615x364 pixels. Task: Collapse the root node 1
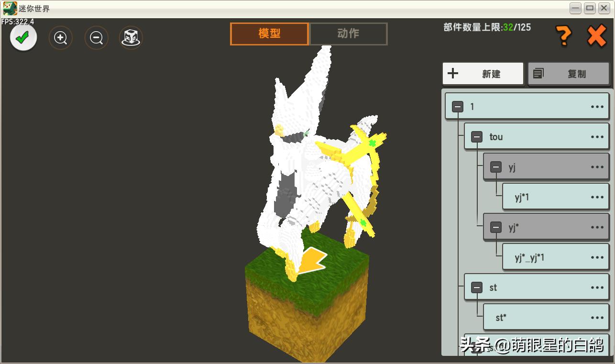coord(458,107)
